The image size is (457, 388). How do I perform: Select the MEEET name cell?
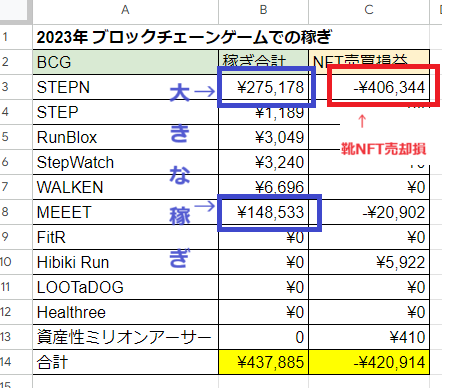click(x=125, y=212)
